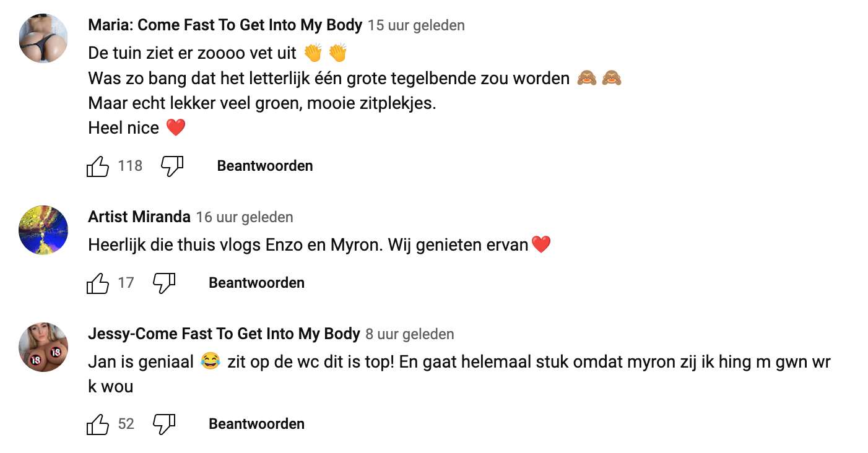Click Beantwoorden under Artist Miranda's comment
Screen dimensions: 868x453
coord(256,283)
